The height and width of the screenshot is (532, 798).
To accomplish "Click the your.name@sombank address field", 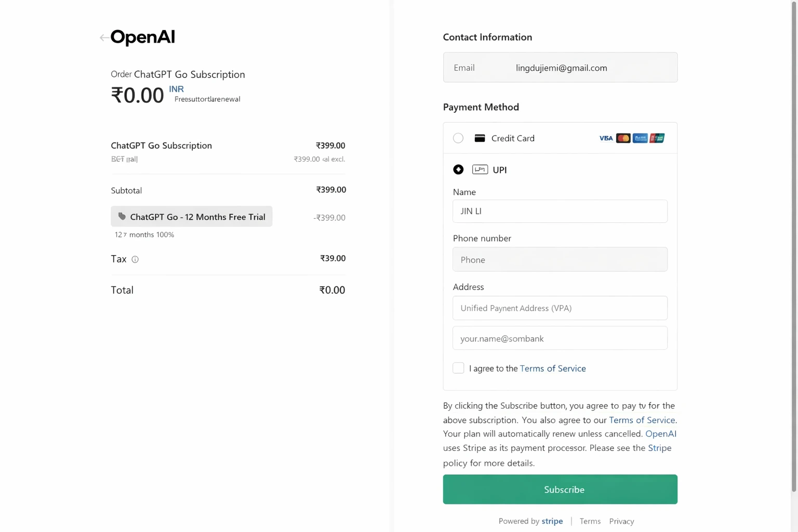I will [560, 338].
